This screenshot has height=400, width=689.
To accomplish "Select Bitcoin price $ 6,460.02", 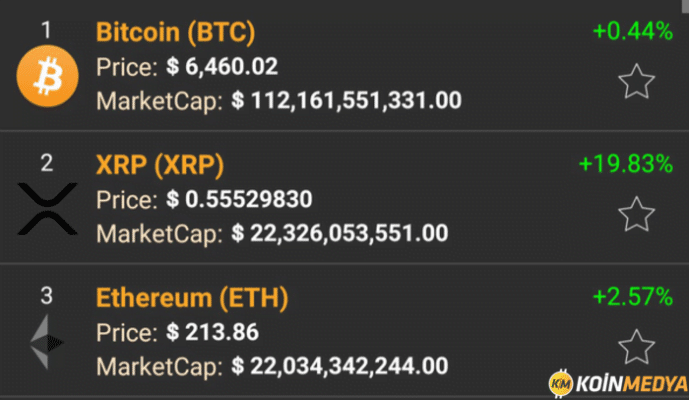I will click(x=222, y=67).
